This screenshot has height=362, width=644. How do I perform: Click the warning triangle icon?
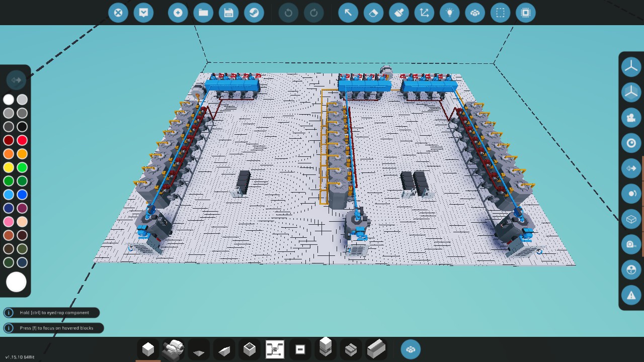(x=631, y=295)
